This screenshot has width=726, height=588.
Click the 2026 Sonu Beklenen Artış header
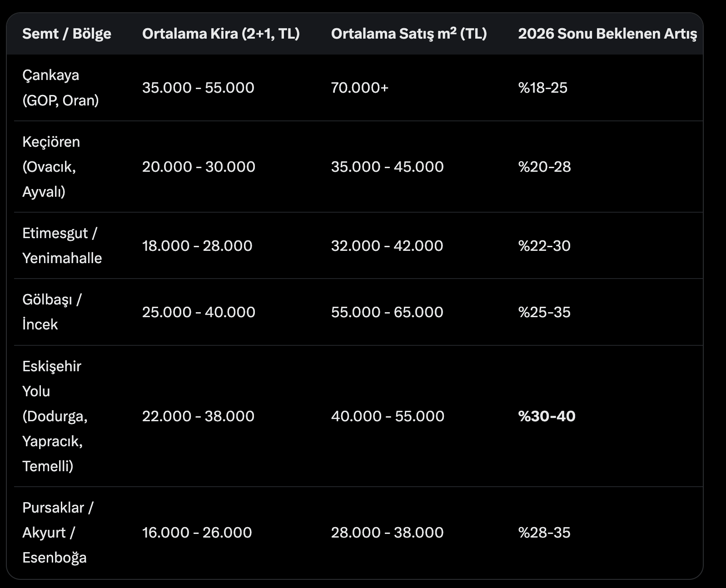(607, 34)
